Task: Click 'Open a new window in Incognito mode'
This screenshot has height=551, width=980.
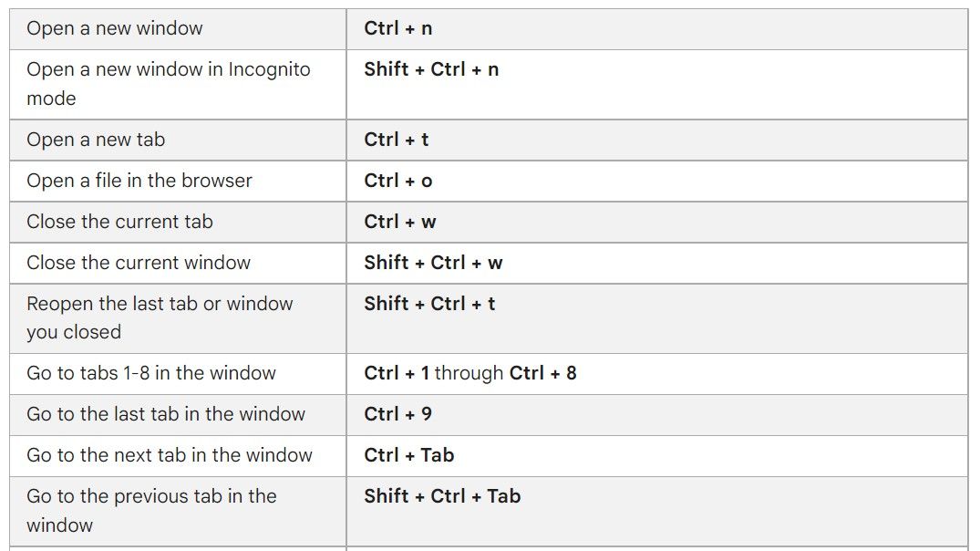Action: pos(168,84)
